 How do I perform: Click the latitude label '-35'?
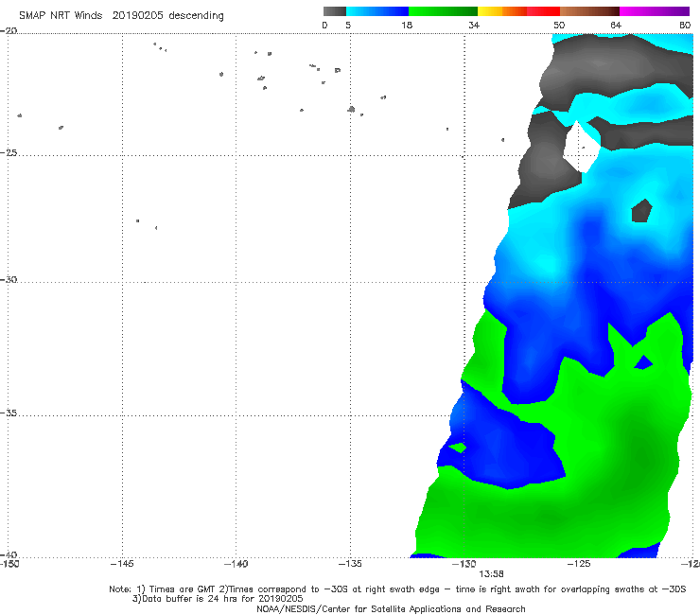coord(9,413)
